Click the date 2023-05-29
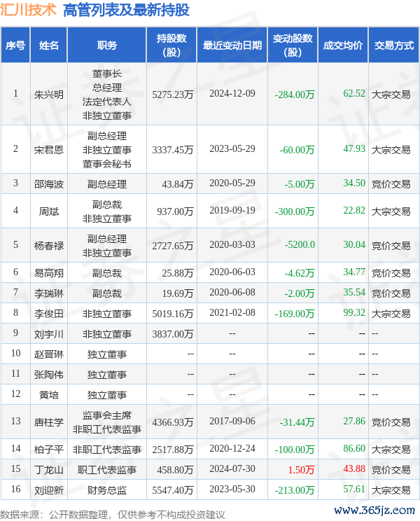Viewport: 420px width, 521px height. click(232, 148)
